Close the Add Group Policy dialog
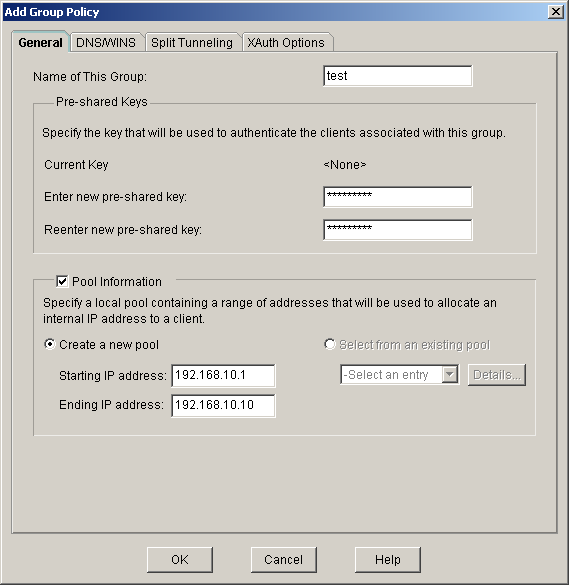 [x=556, y=12]
